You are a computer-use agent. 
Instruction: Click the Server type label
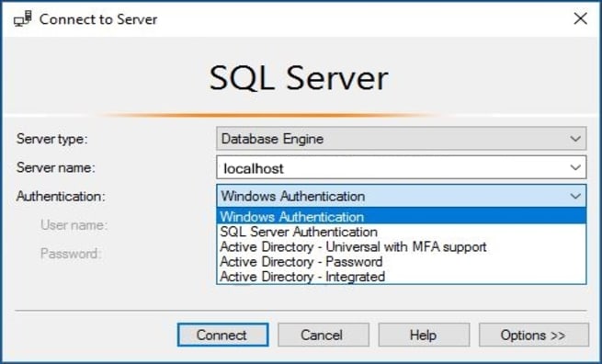51,139
